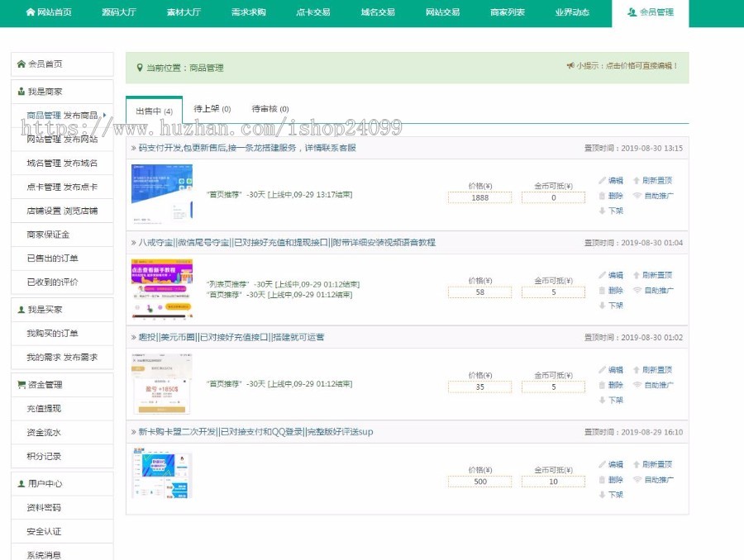Click 刷新置顶 for 八戒夺宝 product

[653, 275]
